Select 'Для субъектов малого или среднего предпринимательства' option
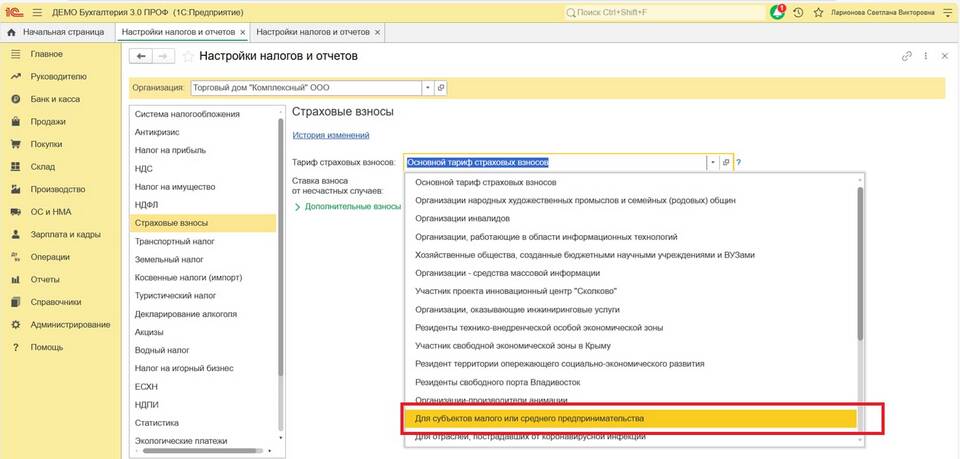This screenshot has width=960, height=459. pyautogui.click(x=629, y=418)
